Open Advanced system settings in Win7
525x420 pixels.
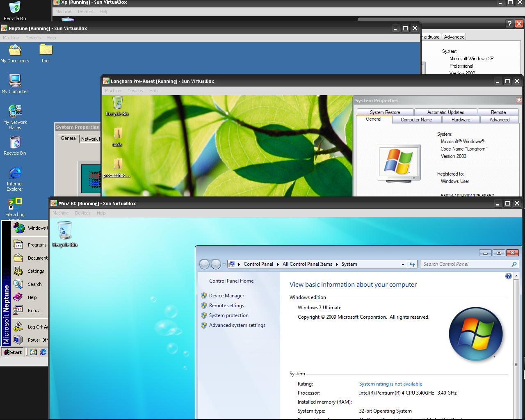(x=237, y=325)
